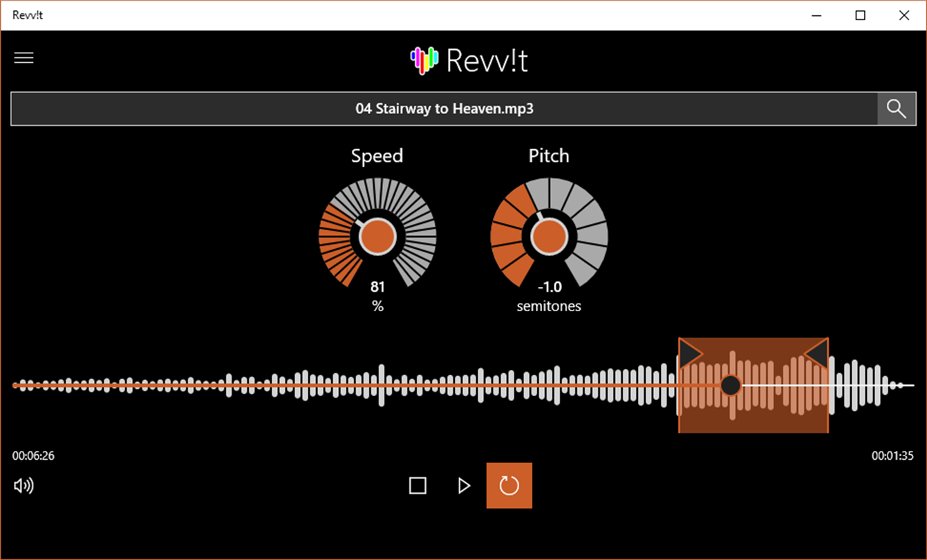This screenshot has height=560, width=927.
Task: Toggle the orange loop repeat button
Action: (x=509, y=485)
